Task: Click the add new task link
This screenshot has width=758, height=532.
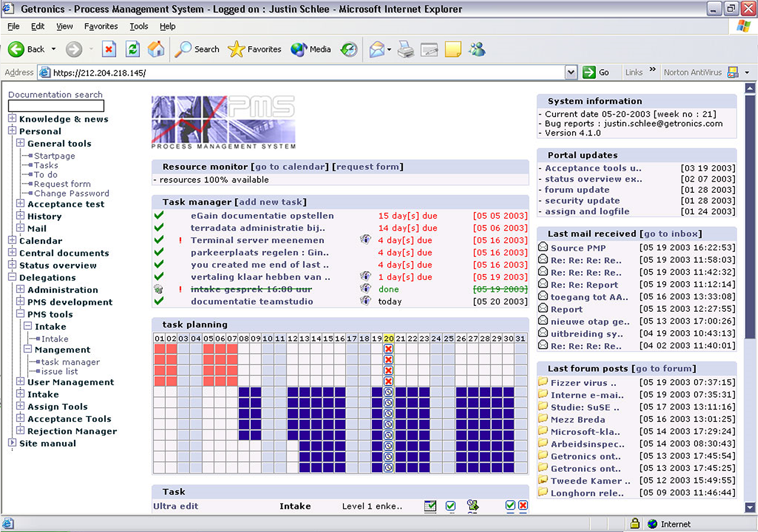Action: tap(271, 202)
